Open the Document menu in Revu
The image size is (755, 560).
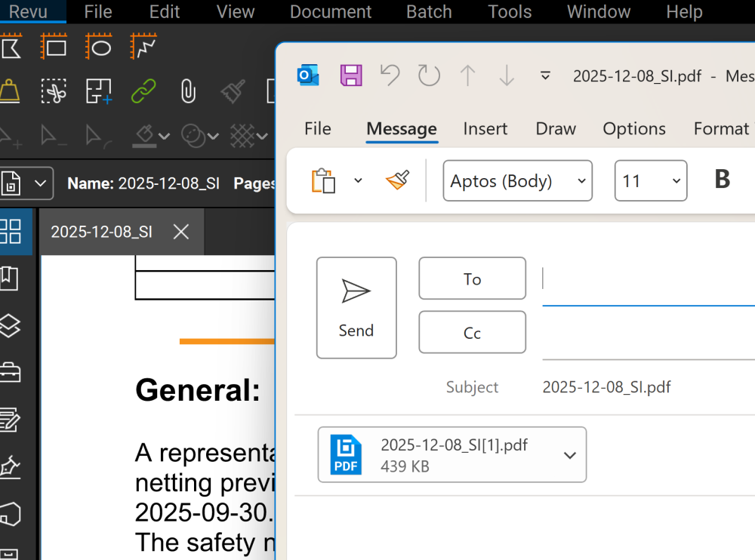tap(330, 12)
